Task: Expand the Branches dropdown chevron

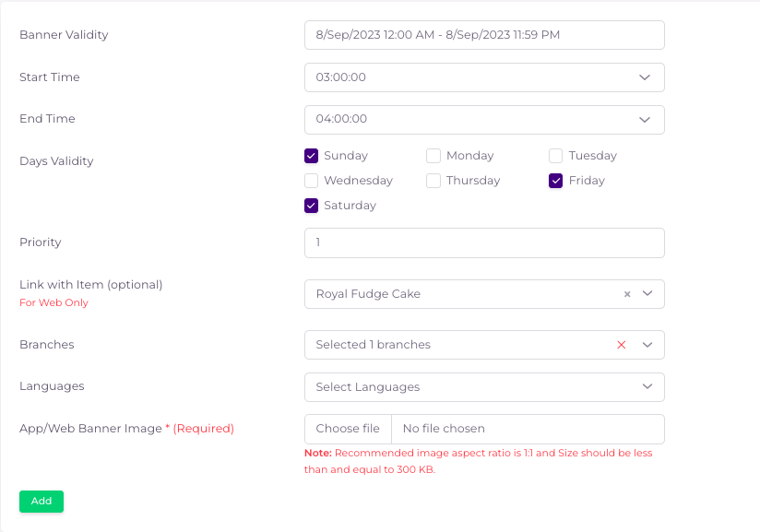Action: click(647, 345)
